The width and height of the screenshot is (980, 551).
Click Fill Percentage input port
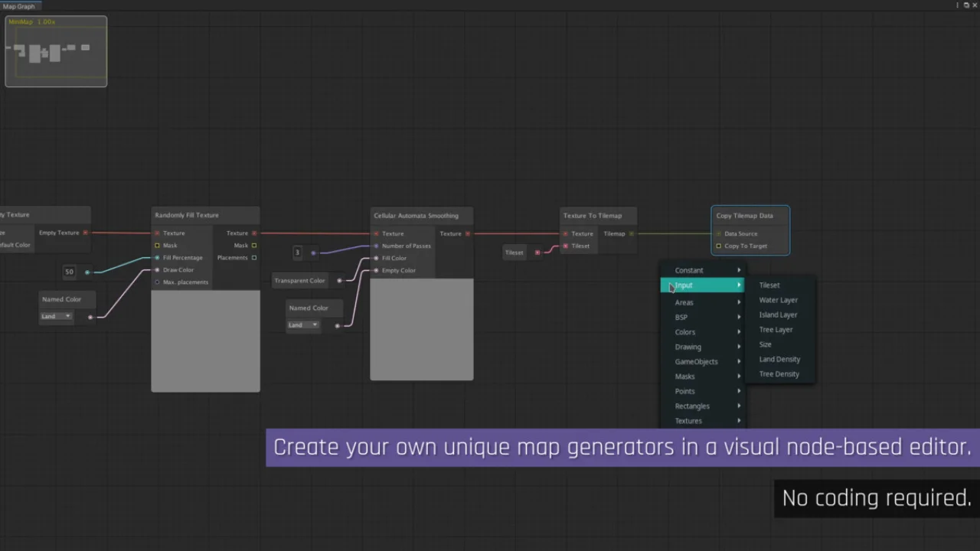pyautogui.click(x=157, y=258)
